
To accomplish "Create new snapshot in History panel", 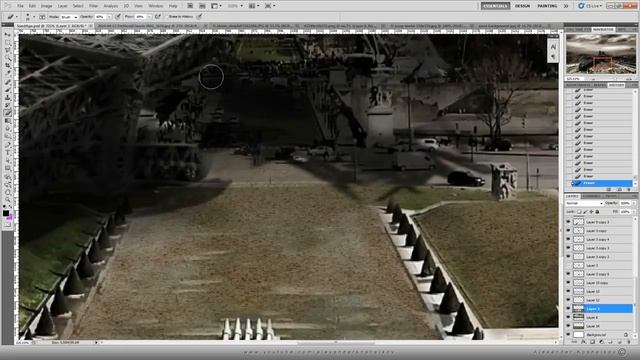I will point(620,190).
